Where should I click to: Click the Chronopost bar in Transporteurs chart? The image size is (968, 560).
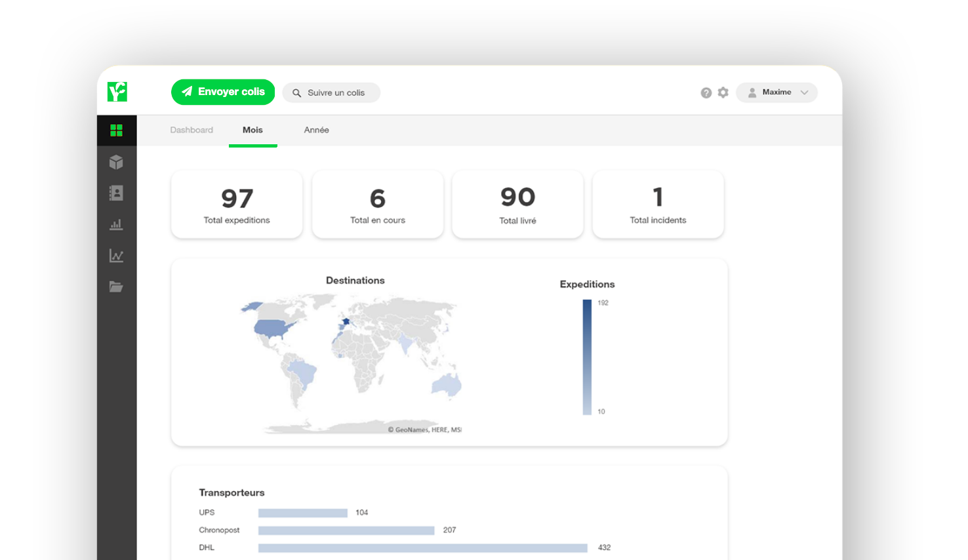pyautogui.click(x=346, y=530)
